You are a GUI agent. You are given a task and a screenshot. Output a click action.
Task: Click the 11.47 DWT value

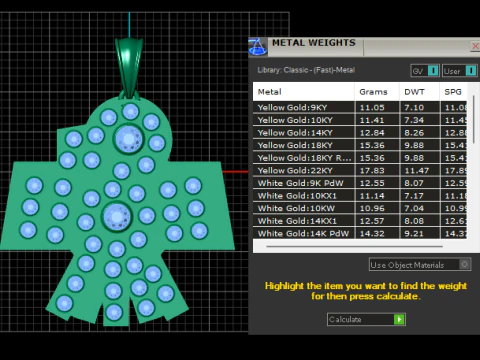[x=417, y=171]
